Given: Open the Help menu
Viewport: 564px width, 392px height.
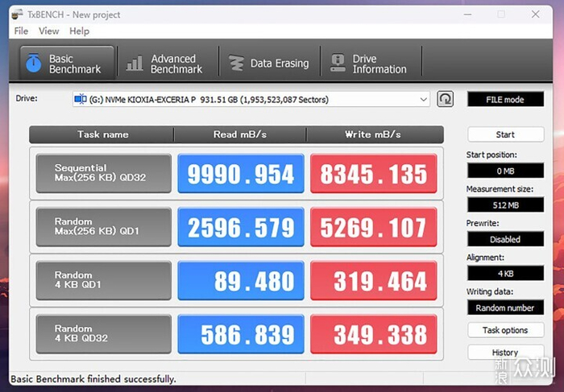Looking at the screenshot, I should [x=79, y=31].
